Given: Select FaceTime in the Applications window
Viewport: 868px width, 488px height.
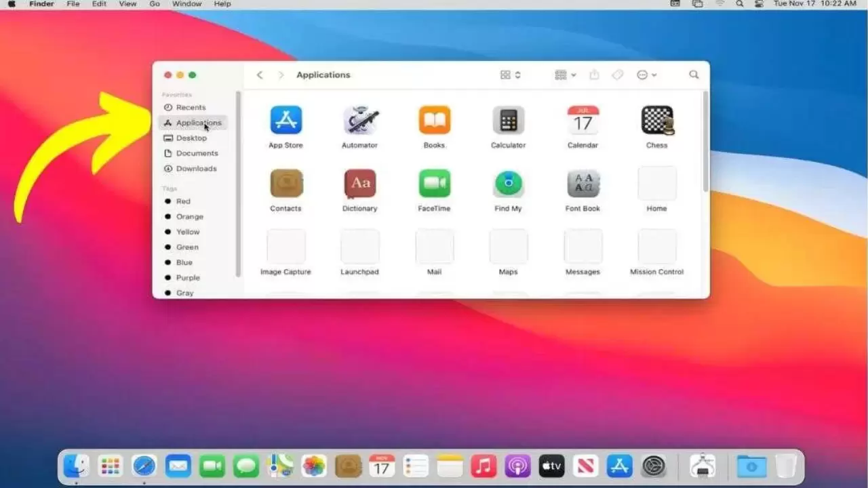Looking at the screenshot, I should pyautogui.click(x=434, y=184).
